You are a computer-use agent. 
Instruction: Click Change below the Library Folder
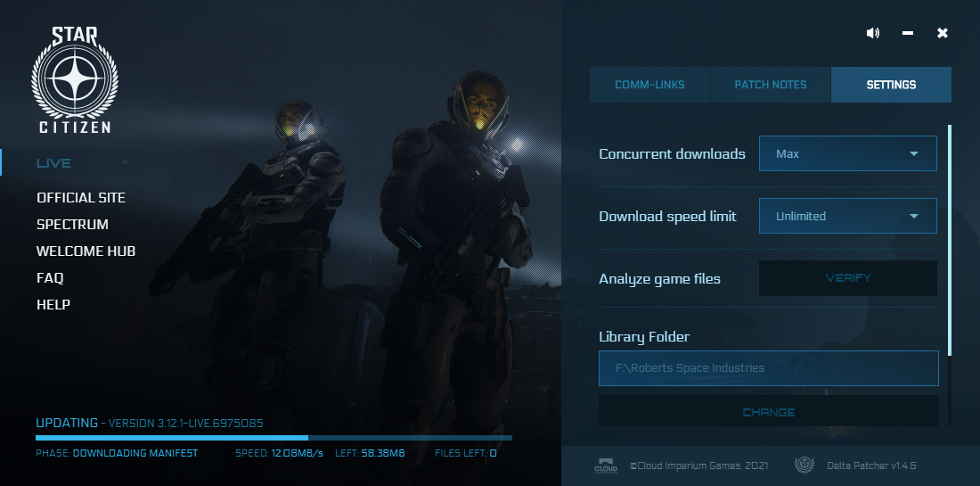click(x=768, y=412)
